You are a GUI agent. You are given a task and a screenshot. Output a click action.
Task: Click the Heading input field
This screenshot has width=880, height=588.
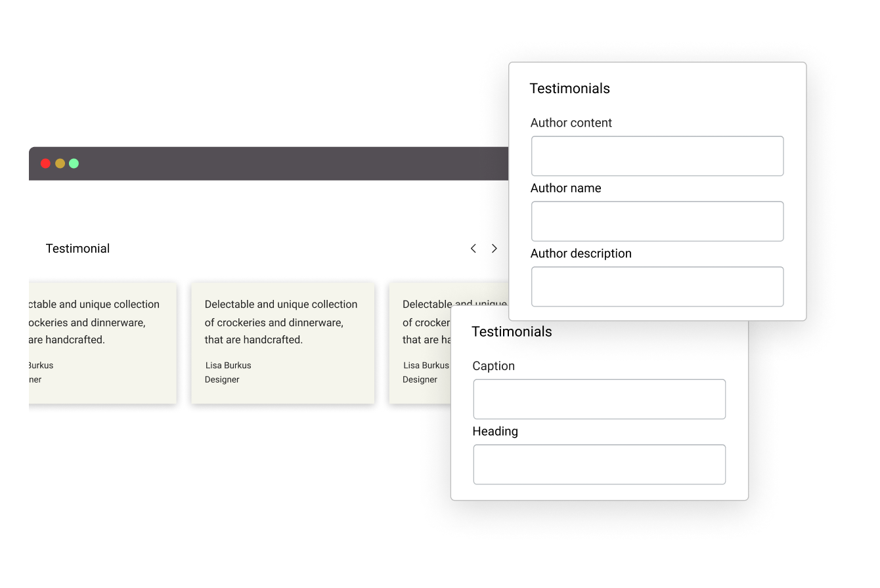point(599,464)
